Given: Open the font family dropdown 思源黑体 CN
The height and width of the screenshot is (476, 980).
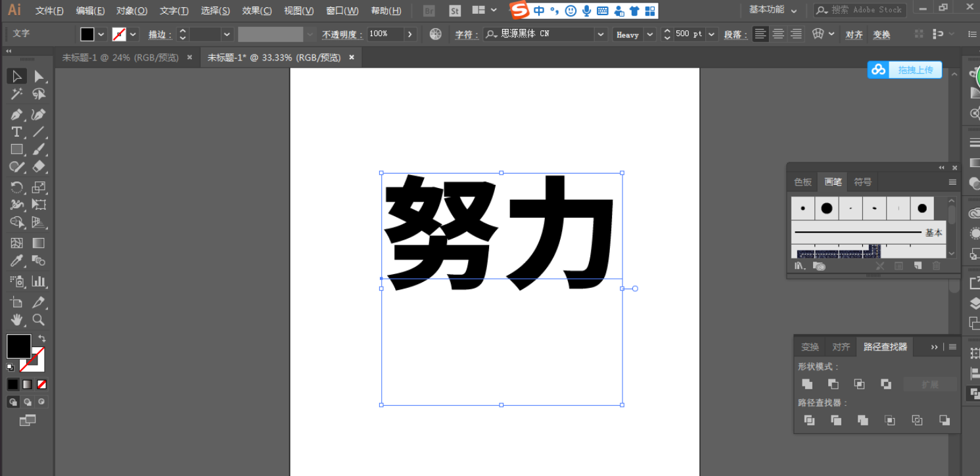Looking at the screenshot, I should tap(600, 34).
